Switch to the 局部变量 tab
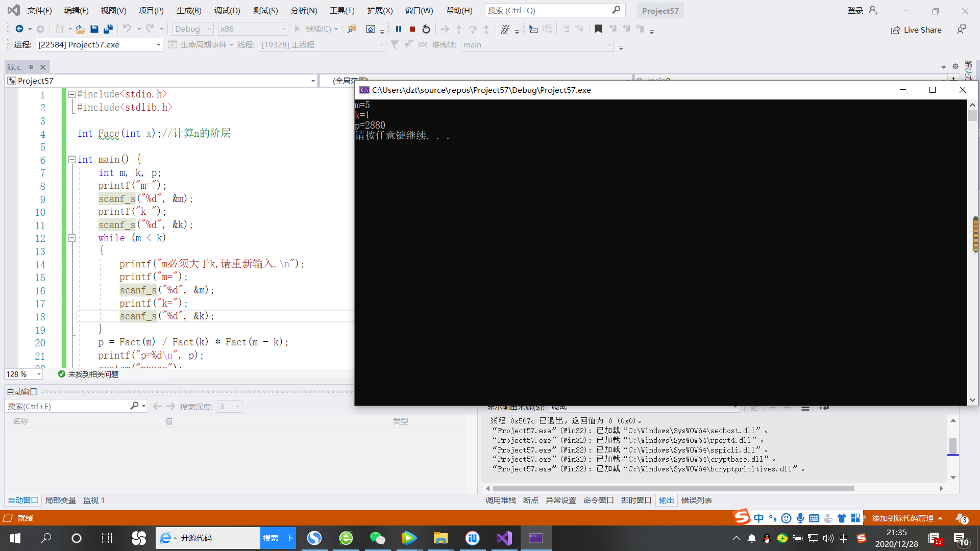Screen dimensions: 980x551 coord(60,500)
